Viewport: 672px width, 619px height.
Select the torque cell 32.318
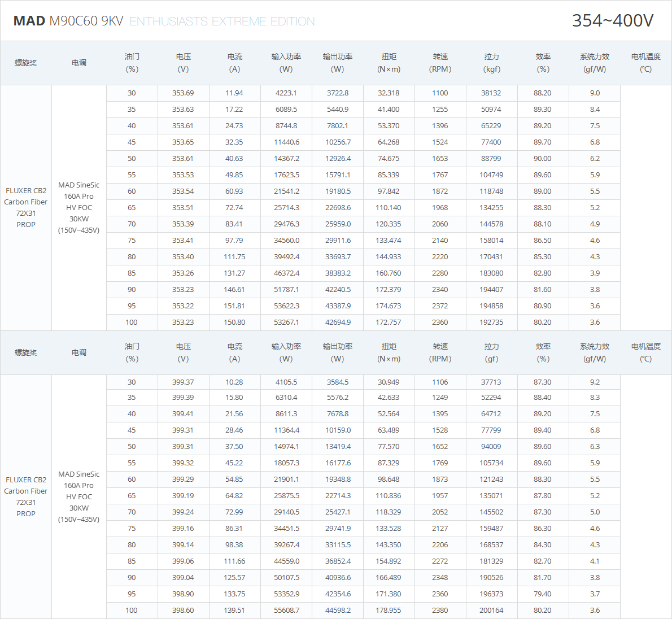(x=389, y=93)
